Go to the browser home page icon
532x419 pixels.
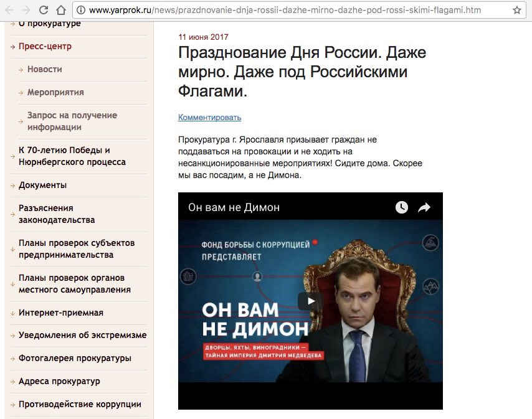click(61, 10)
